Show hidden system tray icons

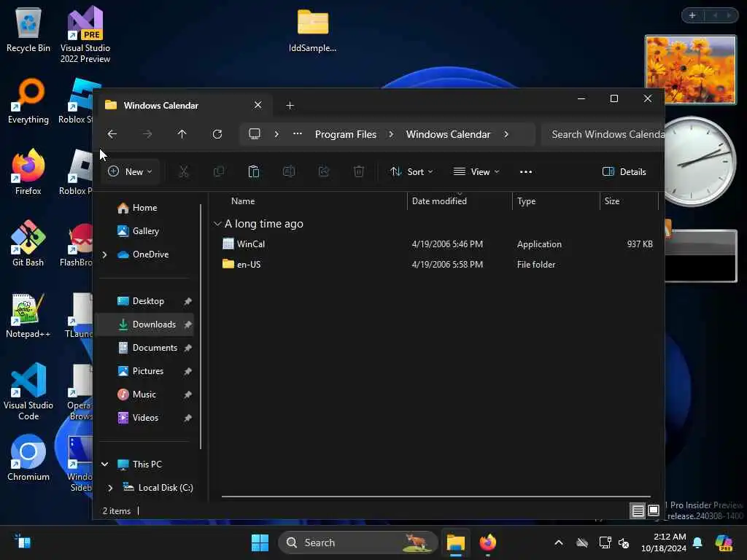coord(558,542)
